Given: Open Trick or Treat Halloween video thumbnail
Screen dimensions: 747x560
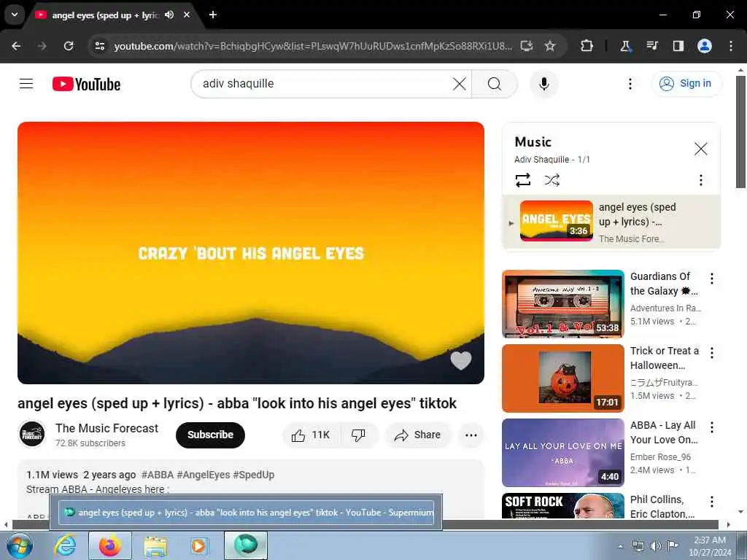Looking at the screenshot, I should click(563, 378).
